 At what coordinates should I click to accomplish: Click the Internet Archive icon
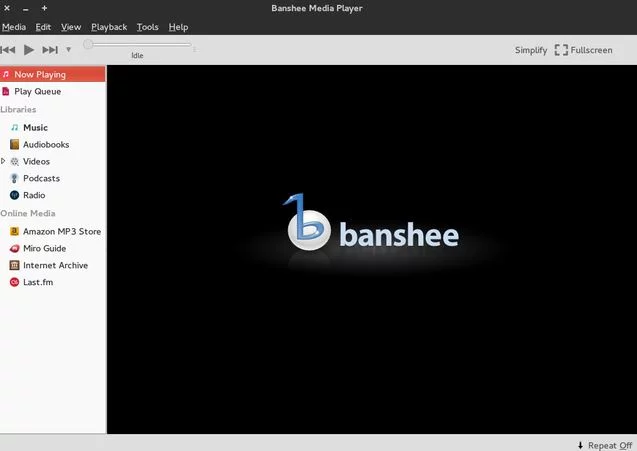point(15,265)
